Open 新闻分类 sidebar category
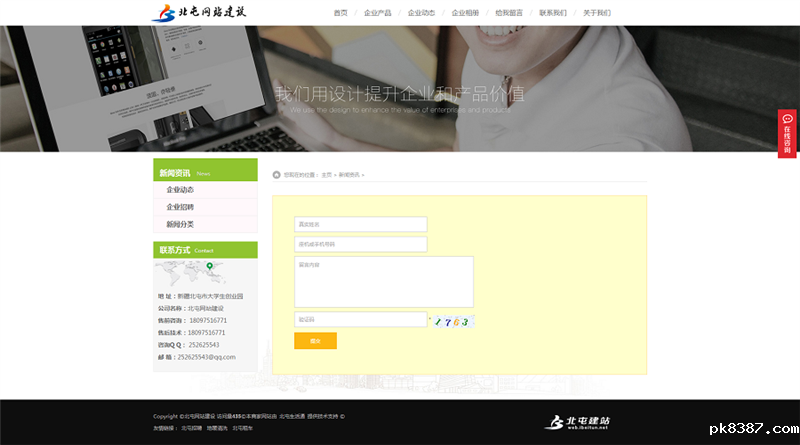The image size is (800, 445). tap(180, 224)
